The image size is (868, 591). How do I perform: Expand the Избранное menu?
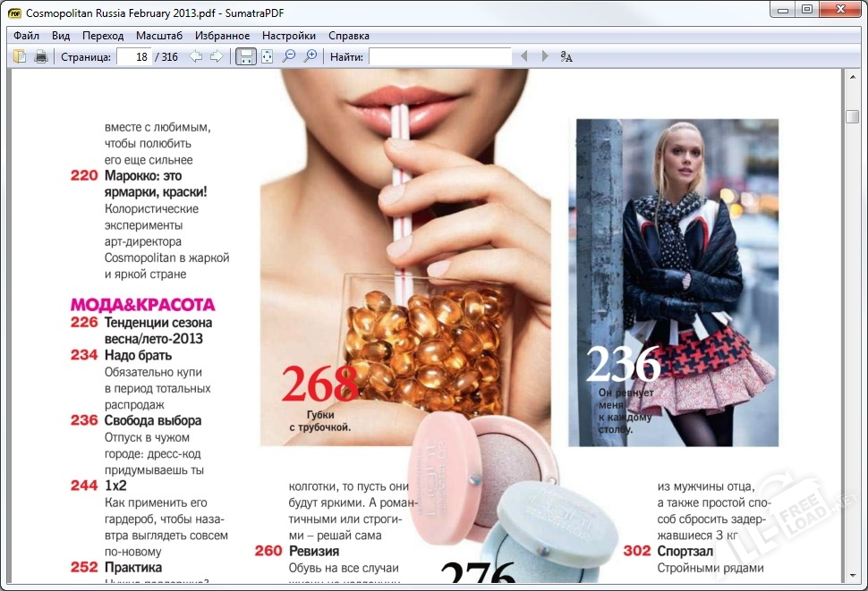[x=222, y=36]
